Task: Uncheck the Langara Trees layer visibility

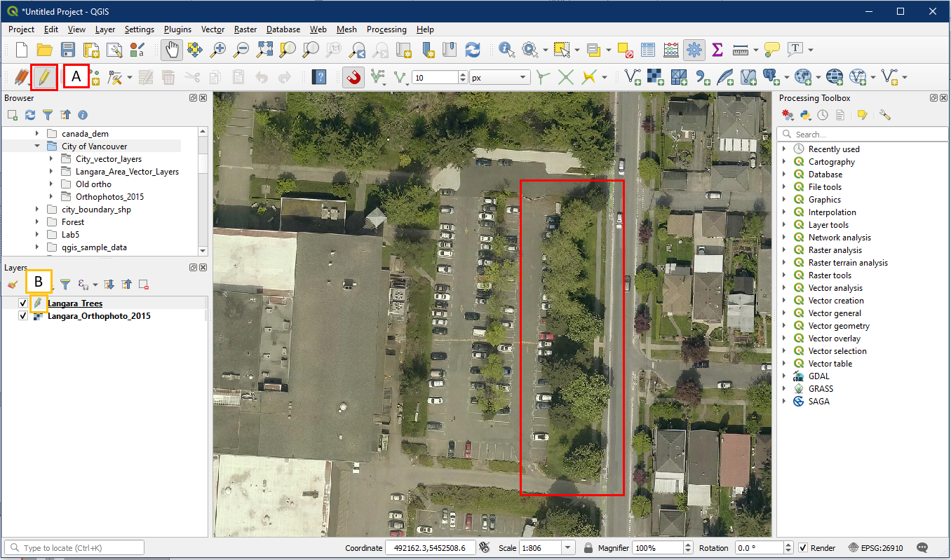Action: 23,303
